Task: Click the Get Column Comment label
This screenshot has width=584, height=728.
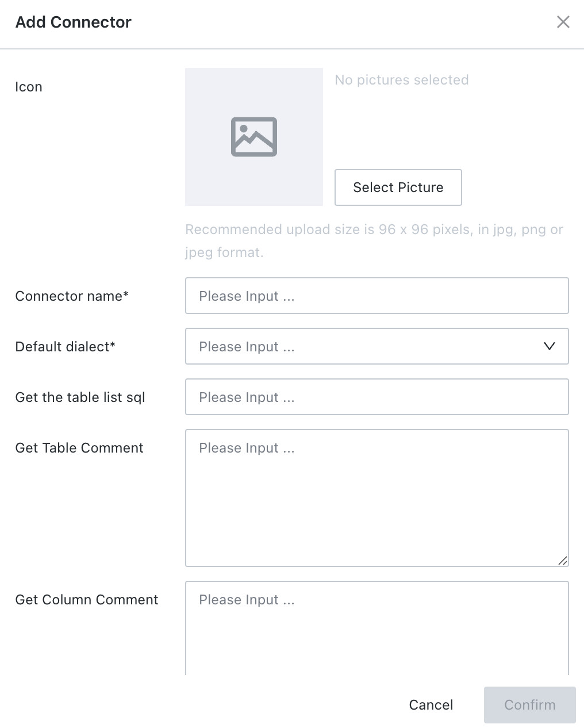Action: pos(87,600)
